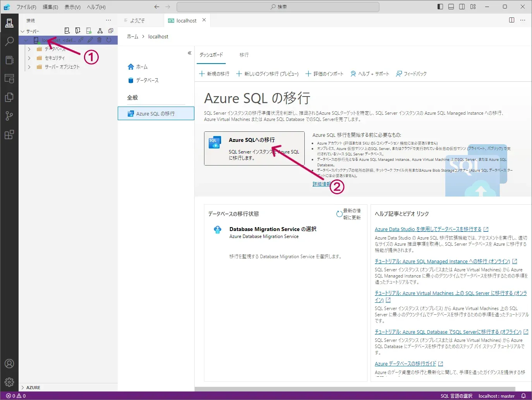Image resolution: width=532 pixels, height=400 pixels.
Task: Click 新しいログイン移行 (プレビュー)
Action: [x=267, y=74]
